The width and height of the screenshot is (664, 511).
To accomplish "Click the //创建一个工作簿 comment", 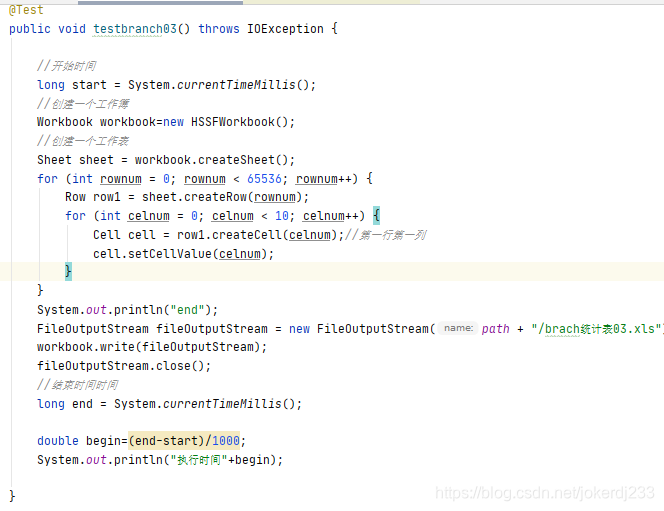I will point(83,104).
